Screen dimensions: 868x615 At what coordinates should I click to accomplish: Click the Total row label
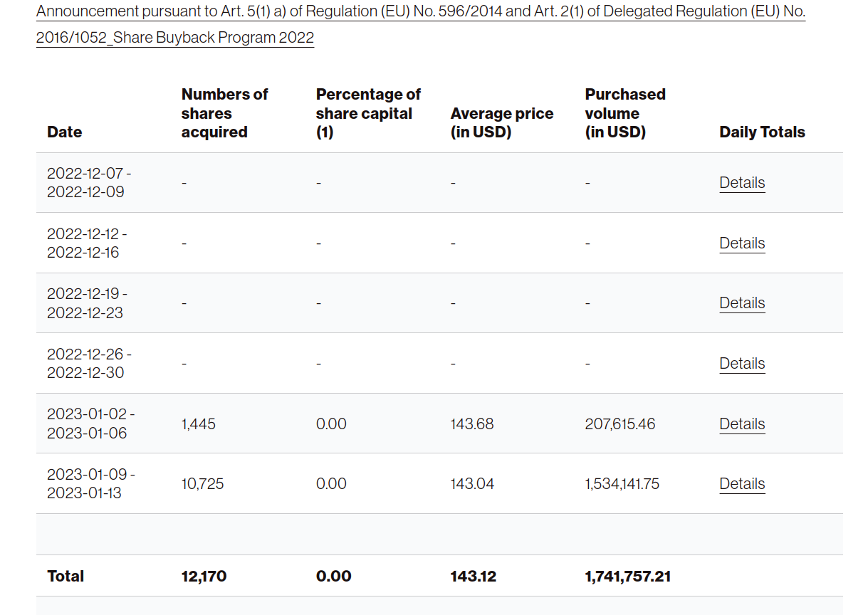[66, 577]
